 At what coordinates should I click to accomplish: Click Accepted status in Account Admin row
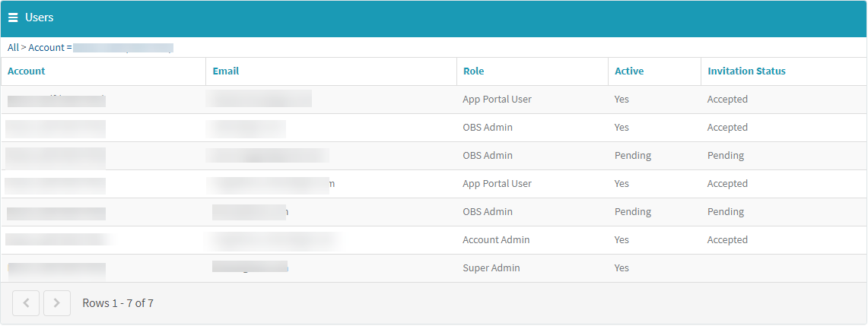tap(727, 240)
